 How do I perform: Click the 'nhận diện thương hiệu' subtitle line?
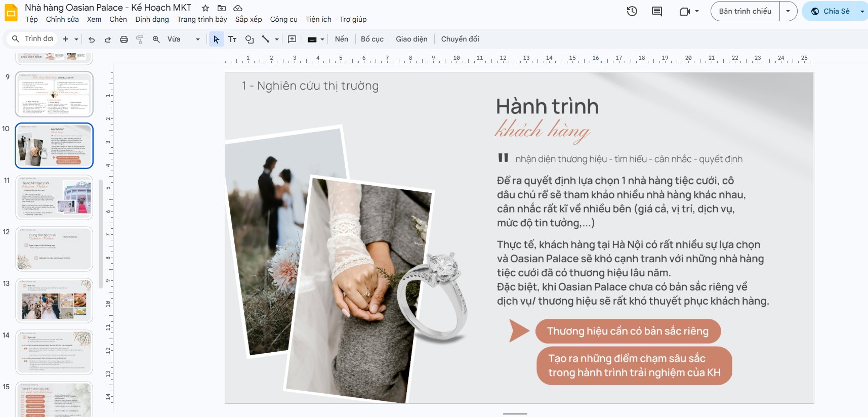pos(629,159)
